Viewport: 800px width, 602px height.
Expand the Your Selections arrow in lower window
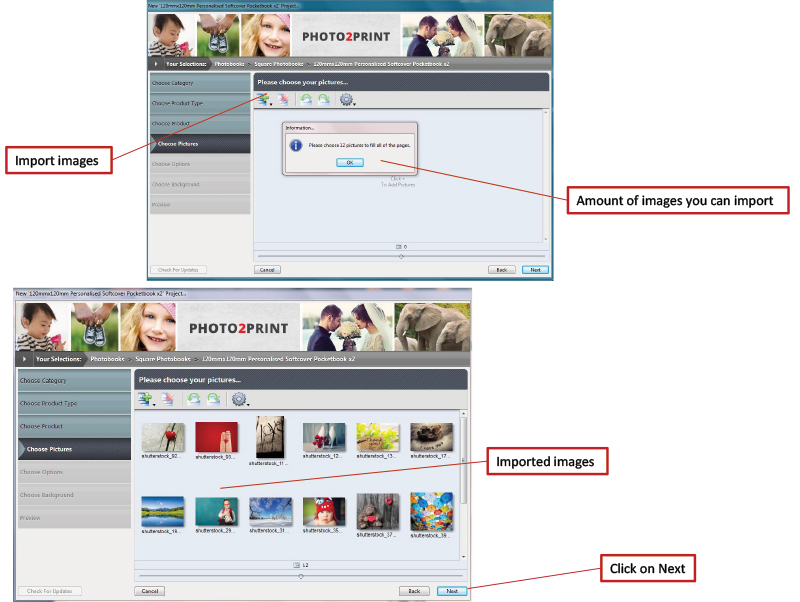click(x=24, y=358)
